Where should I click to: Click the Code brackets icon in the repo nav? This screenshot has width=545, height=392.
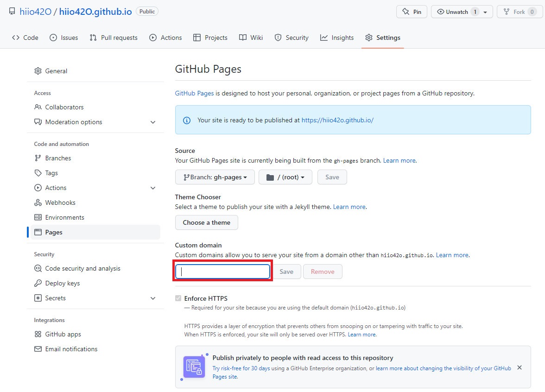point(16,38)
